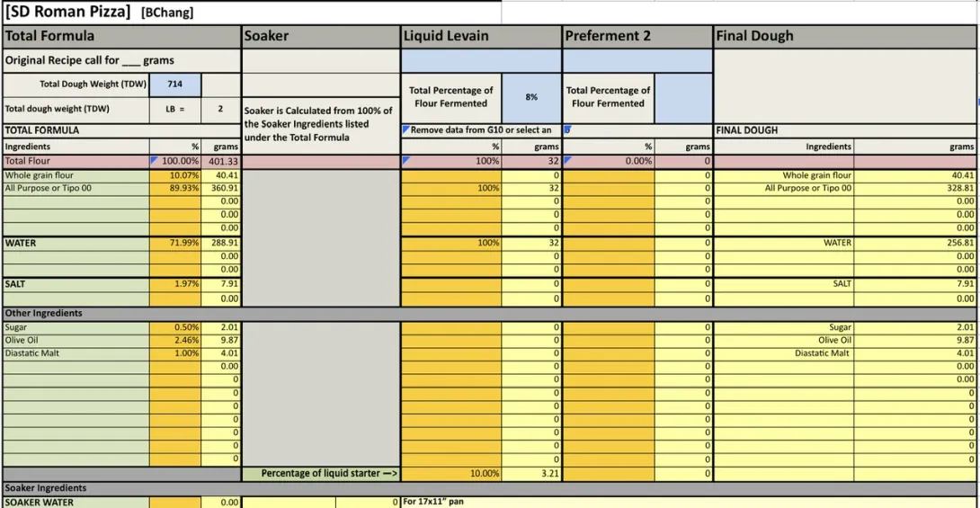Click the Liquid Levain section header

pyautogui.click(x=481, y=37)
